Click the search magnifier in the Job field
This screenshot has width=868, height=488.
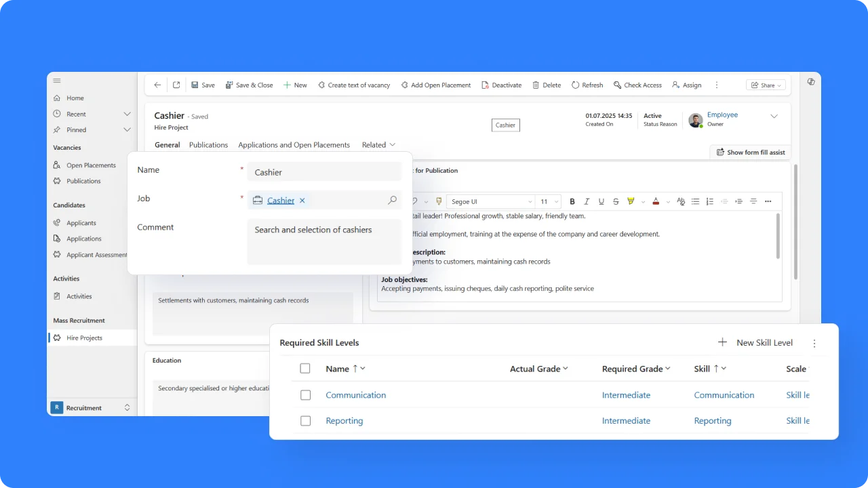[392, 201]
